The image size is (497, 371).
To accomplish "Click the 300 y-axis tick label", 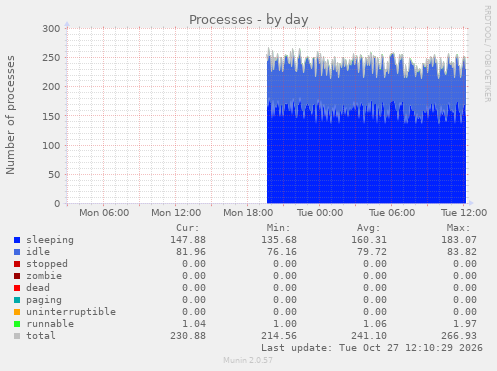I will [51, 29].
